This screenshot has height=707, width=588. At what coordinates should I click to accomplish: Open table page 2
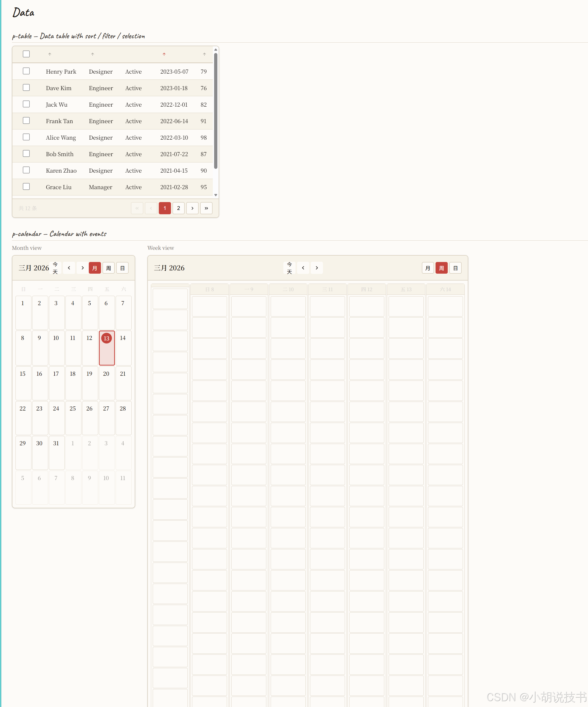click(x=178, y=208)
